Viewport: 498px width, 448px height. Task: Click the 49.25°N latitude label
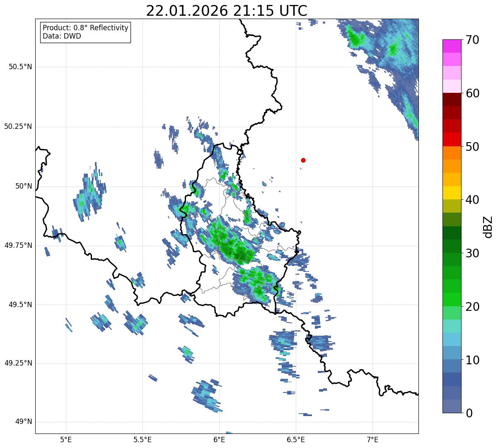[x=18, y=363]
